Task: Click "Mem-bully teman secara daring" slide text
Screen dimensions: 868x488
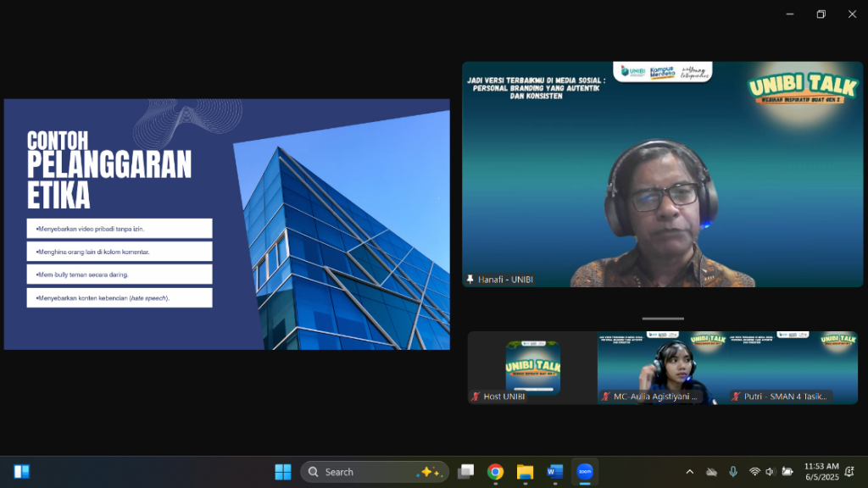Action: pyautogui.click(x=82, y=274)
